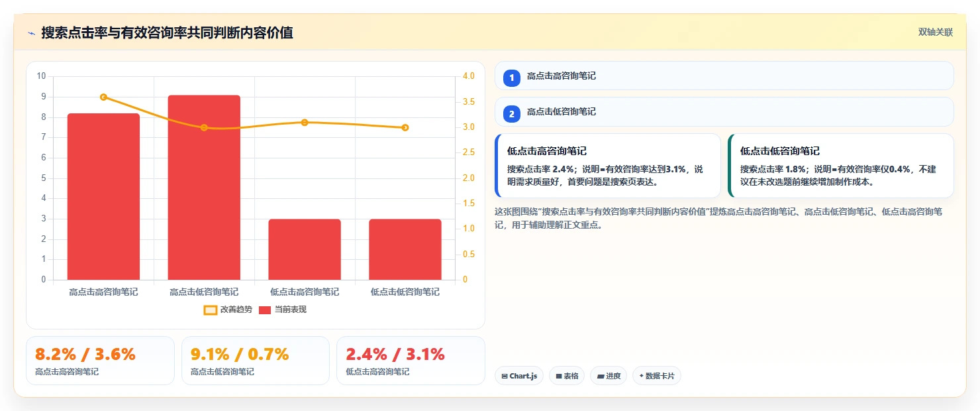Click the title 搜索点击率与有效咨询率共同判断内容价值
980x411 pixels.
click(x=167, y=32)
